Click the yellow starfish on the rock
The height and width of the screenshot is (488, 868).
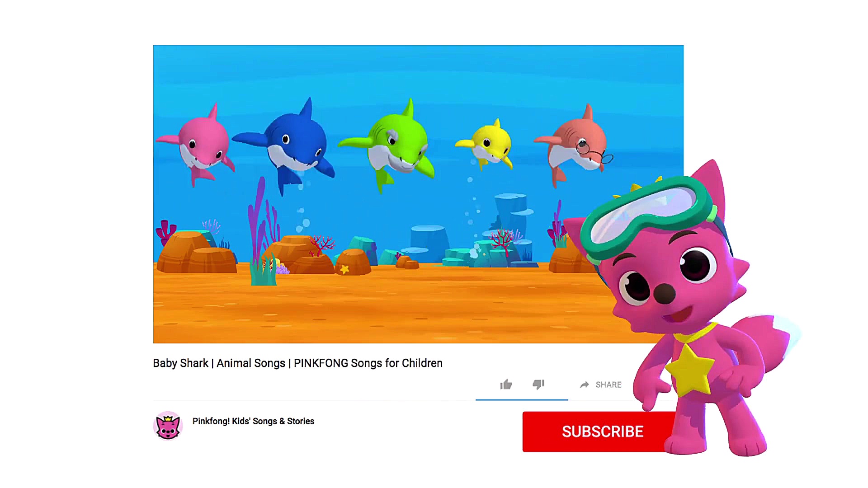coord(344,269)
